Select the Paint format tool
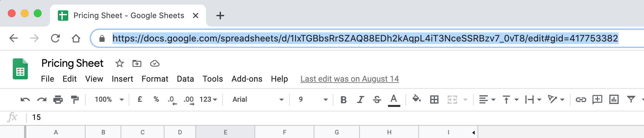This screenshot has width=644, height=138. pyautogui.click(x=75, y=99)
